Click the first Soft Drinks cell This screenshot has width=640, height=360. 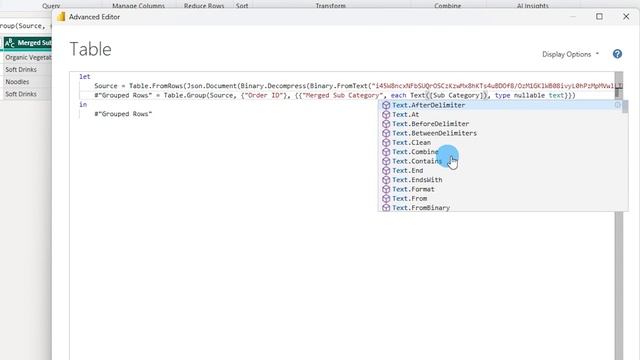click(x=27, y=70)
